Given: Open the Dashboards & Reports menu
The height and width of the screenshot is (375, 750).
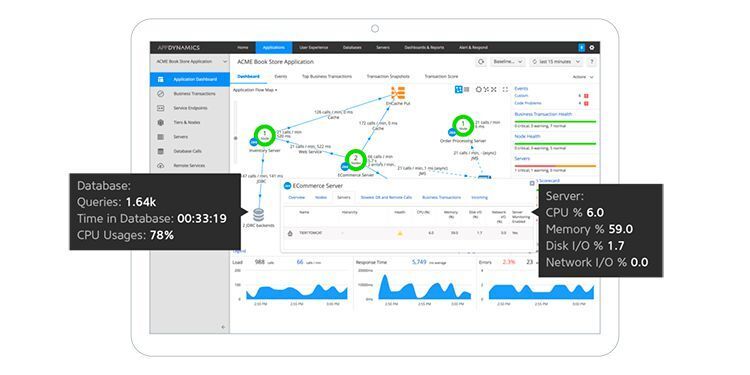Looking at the screenshot, I should [x=424, y=47].
